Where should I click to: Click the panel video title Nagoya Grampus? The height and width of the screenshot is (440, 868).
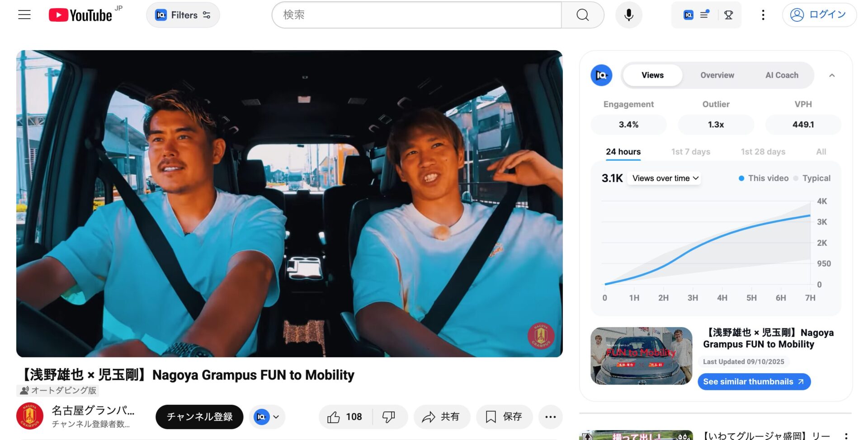(768, 338)
